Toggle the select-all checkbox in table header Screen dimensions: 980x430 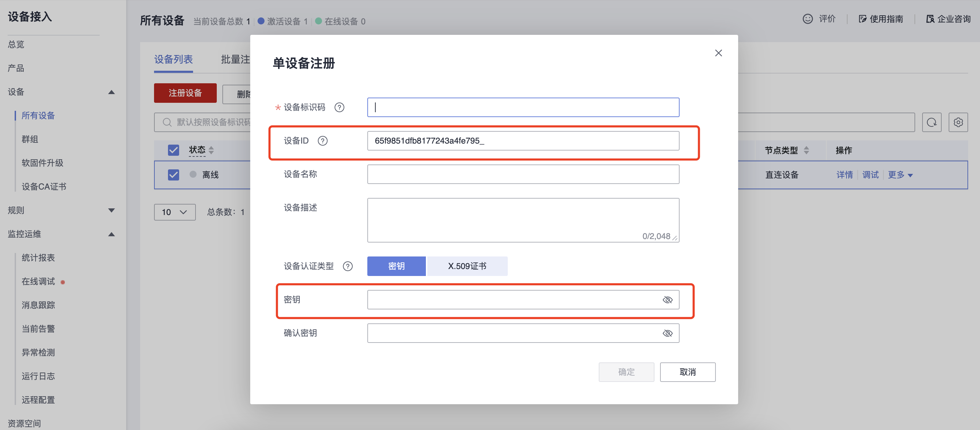[174, 150]
